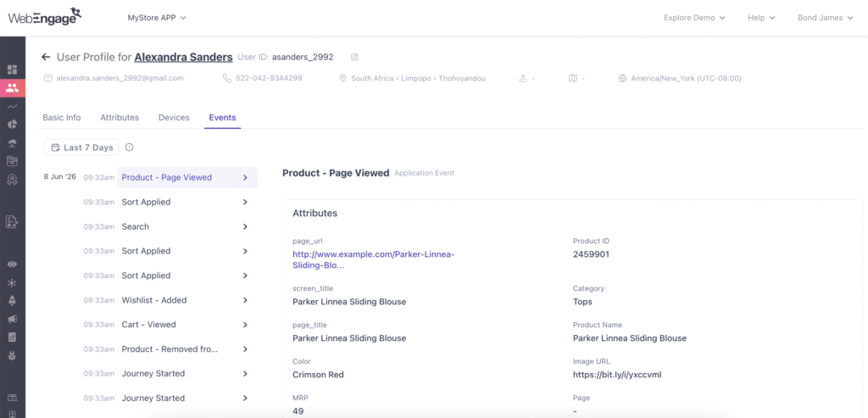The width and height of the screenshot is (868, 418).
Task: Open the megaphone campaigns sidebar icon
Action: coord(12,320)
